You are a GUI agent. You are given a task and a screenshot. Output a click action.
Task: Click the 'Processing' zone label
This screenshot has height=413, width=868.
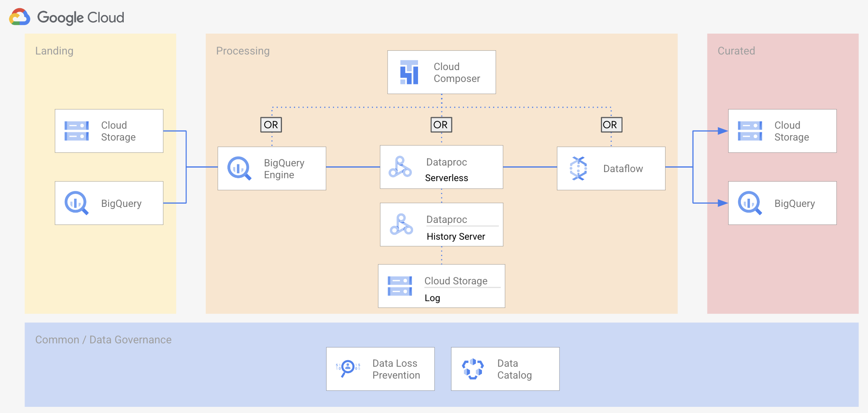(243, 51)
